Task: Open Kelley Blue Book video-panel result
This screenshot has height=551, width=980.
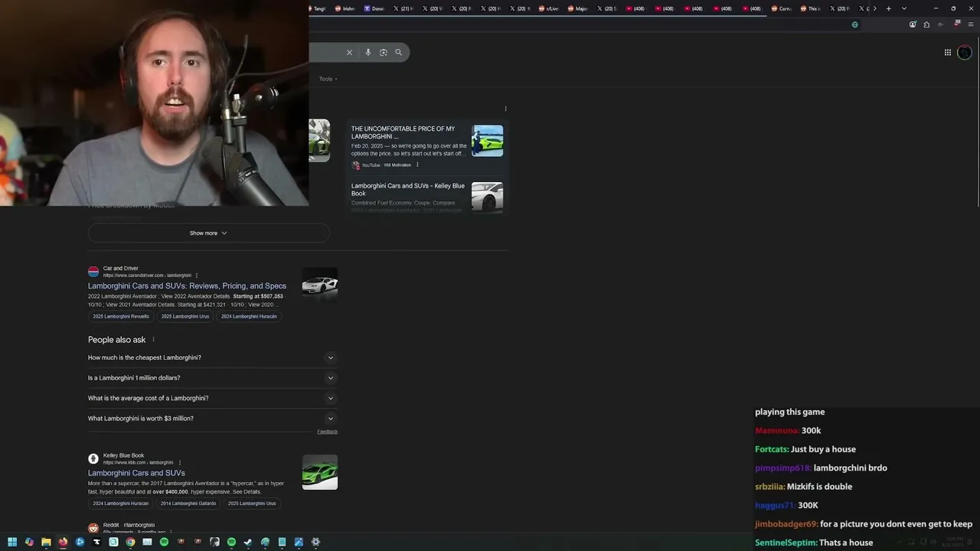Action: (408, 189)
